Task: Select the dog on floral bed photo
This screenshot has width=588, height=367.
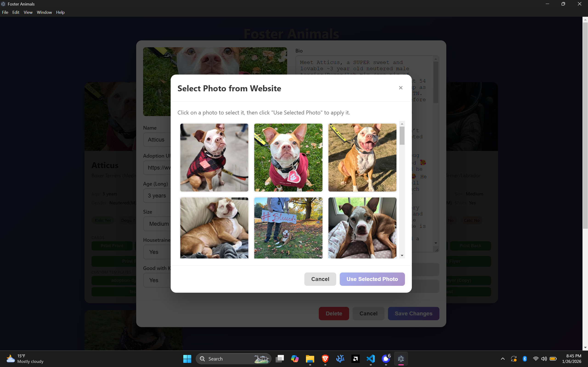Action: pyautogui.click(x=362, y=228)
